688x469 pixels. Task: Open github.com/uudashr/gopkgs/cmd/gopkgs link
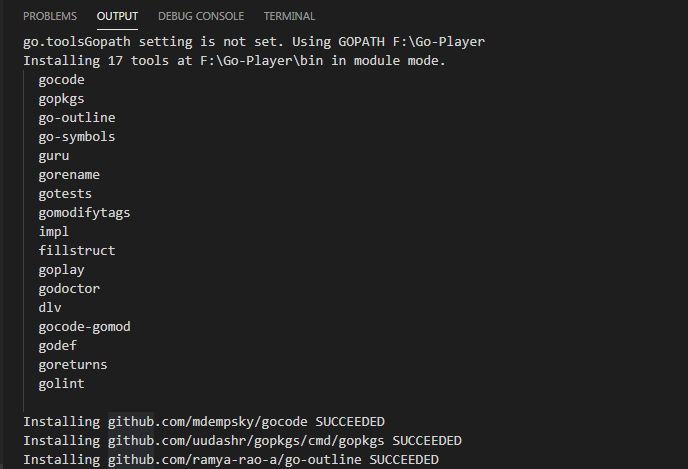tap(246, 440)
